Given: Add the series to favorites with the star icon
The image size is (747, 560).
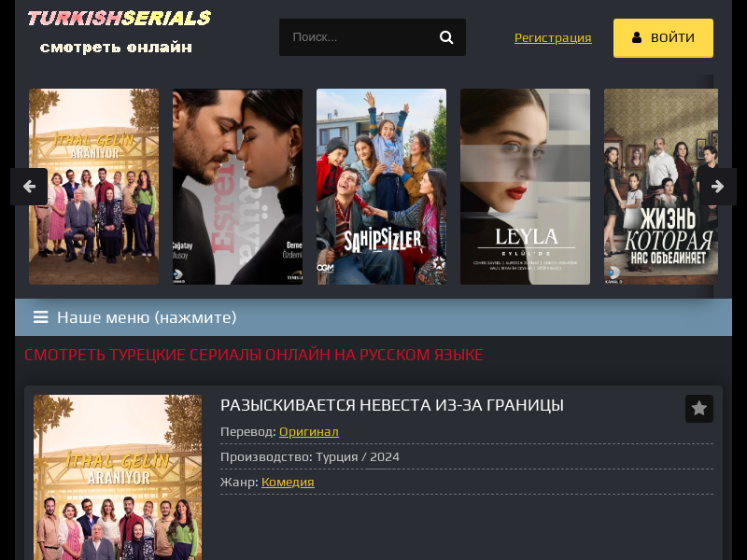Looking at the screenshot, I should coord(698,408).
